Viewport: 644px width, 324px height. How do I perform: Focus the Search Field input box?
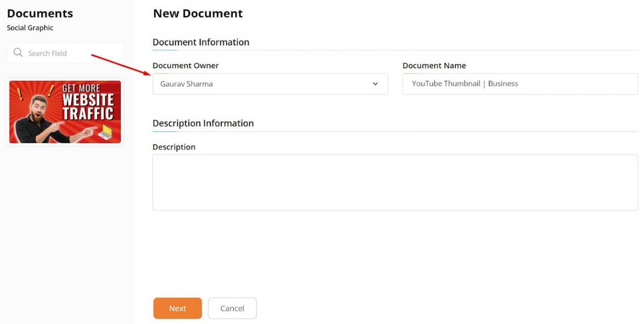coord(72,53)
